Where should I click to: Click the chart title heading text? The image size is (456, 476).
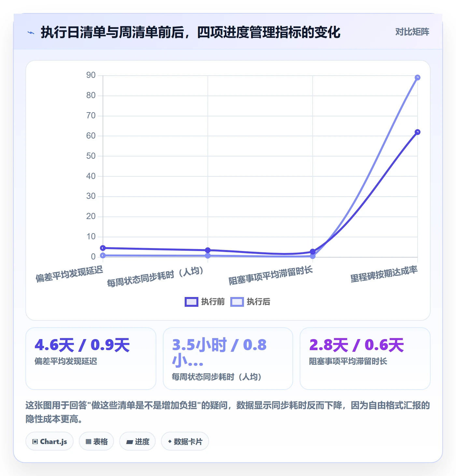tap(191, 32)
